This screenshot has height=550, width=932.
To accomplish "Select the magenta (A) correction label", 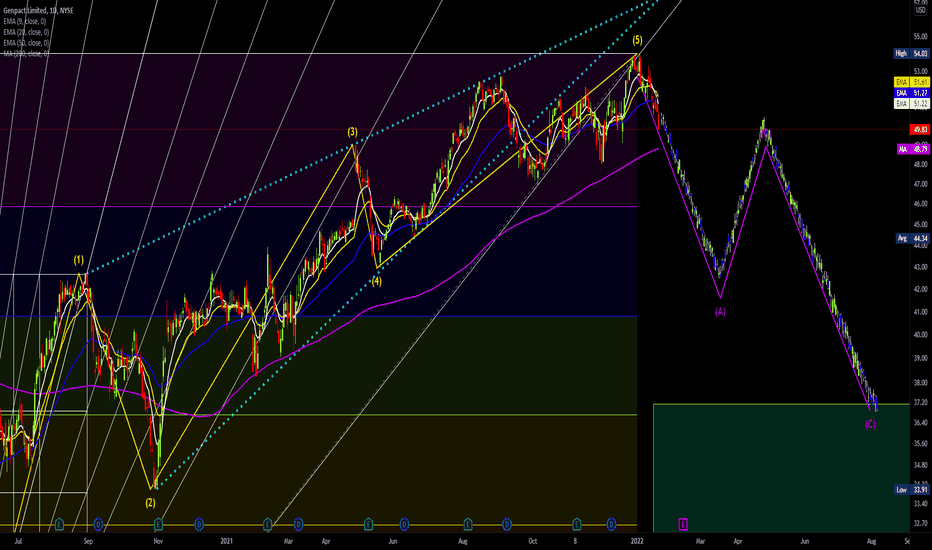I will (720, 312).
